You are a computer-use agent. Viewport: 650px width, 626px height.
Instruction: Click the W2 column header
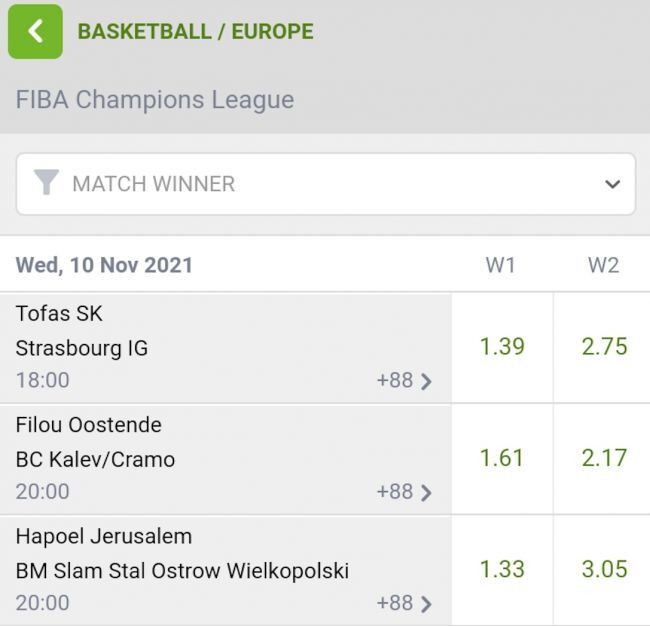tap(603, 265)
